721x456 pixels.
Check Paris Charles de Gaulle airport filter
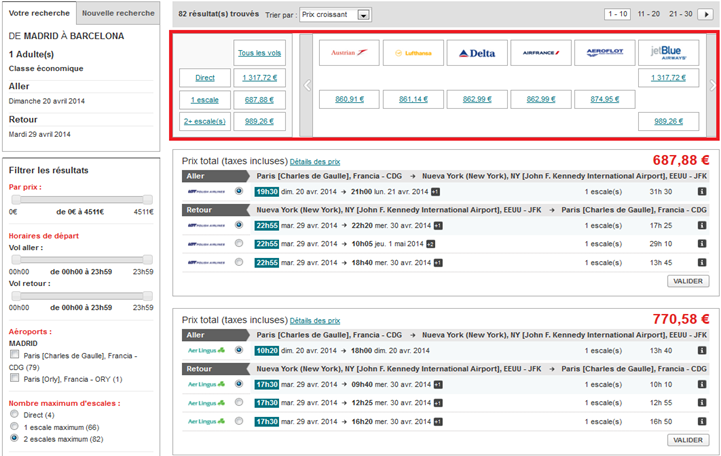15,356
